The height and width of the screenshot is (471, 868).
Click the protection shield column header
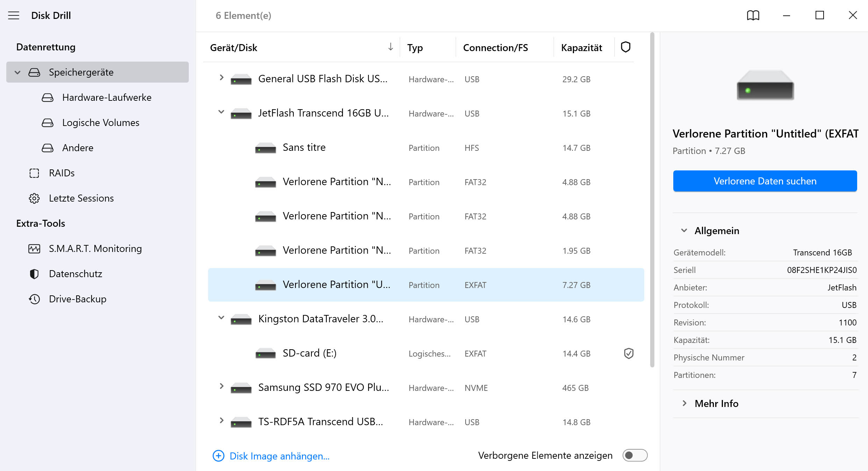pyautogui.click(x=625, y=47)
